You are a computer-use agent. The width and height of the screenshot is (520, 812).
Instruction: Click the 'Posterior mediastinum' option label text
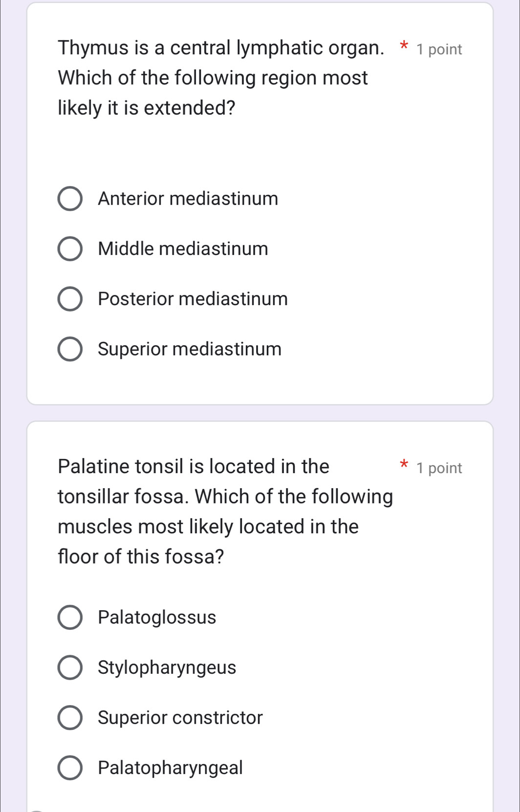pyautogui.click(x=193, y=299)
